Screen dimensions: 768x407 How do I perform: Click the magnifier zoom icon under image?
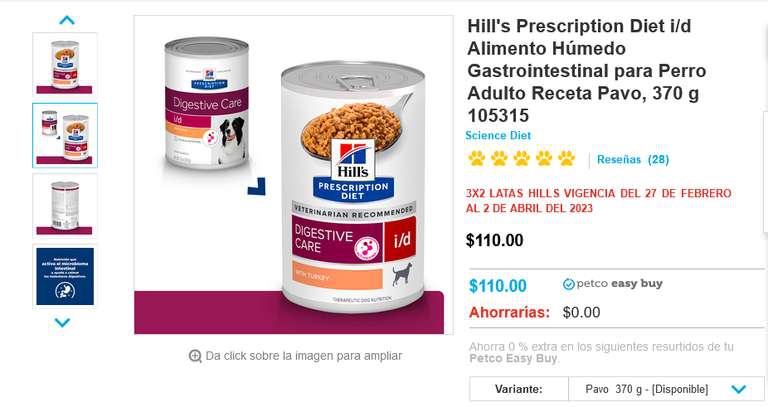(195, 356)
